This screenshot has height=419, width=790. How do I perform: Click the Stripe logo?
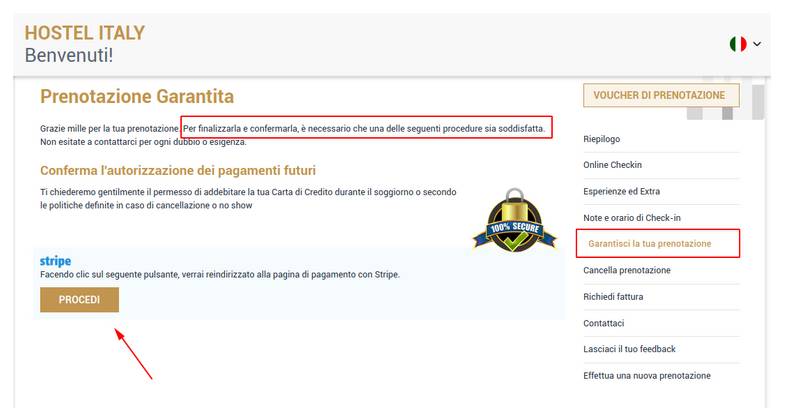click(55, 261)
